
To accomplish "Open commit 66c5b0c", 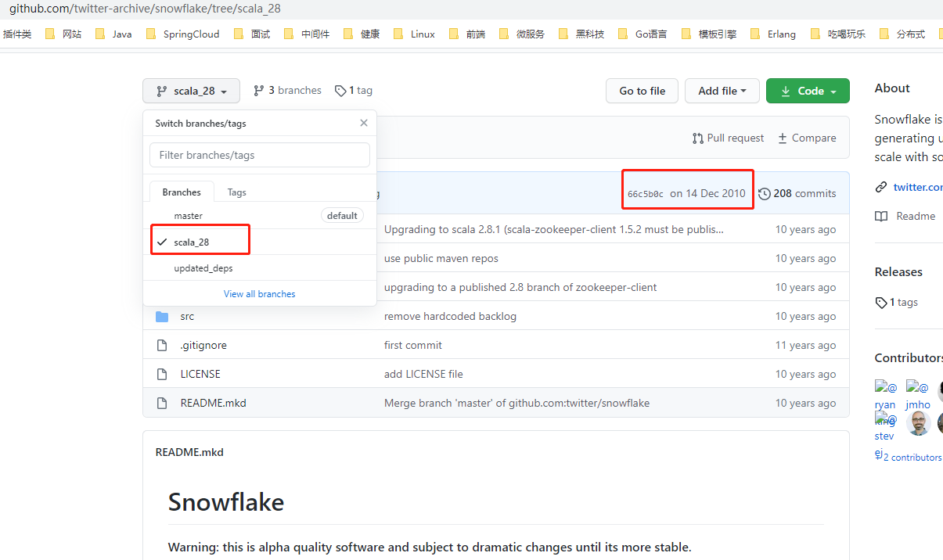I will click(646, 194).
